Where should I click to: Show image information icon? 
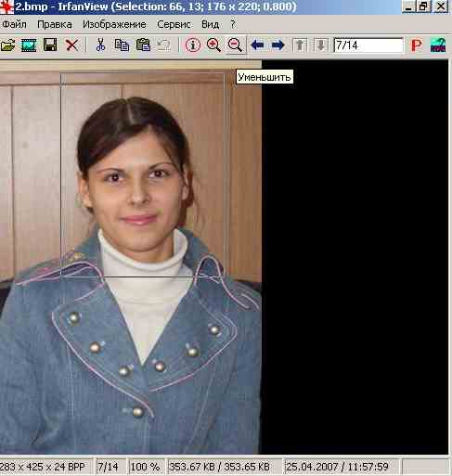[193, 45]
